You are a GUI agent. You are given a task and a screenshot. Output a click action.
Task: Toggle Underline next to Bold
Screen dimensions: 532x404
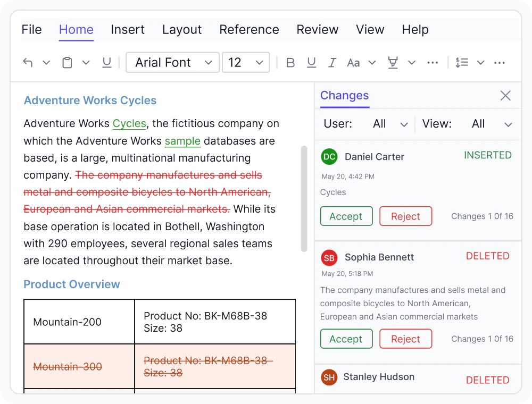click(x=311, y=63)
